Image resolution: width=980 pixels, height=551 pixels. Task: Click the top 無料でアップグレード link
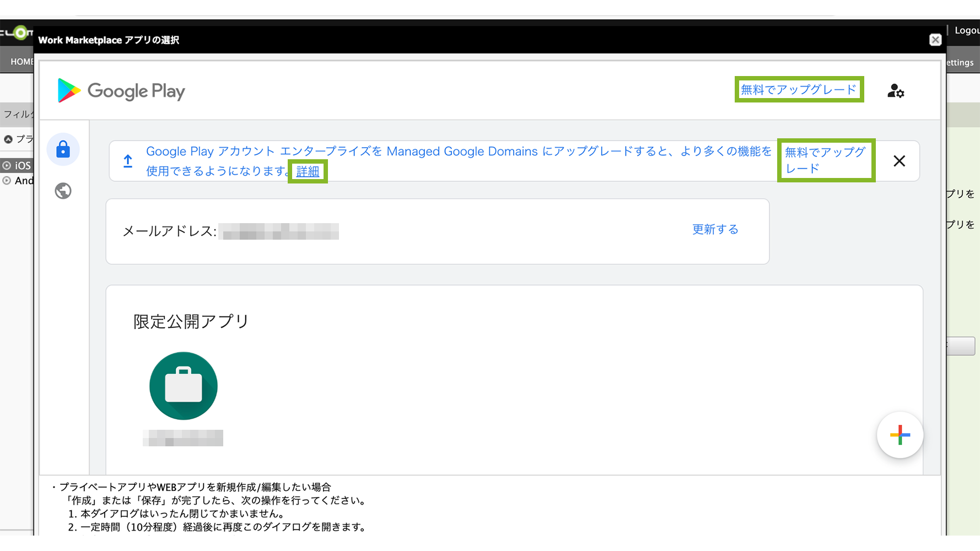click(x=799, y=89)
